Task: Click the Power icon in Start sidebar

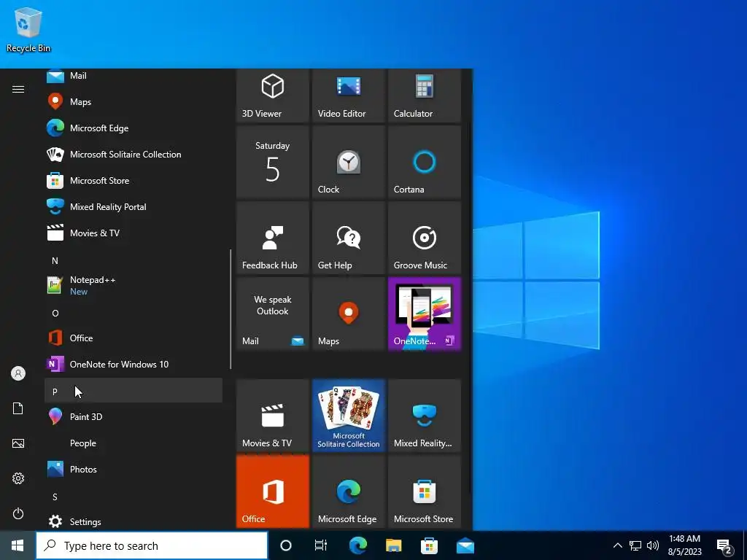Action: [x=18, y=513]
